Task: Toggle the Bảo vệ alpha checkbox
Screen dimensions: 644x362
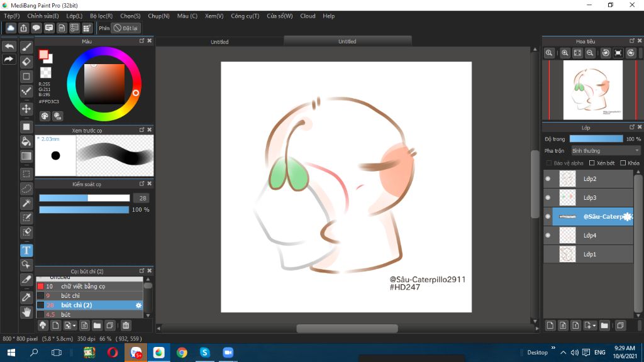Action: click(x=548, y=163)
